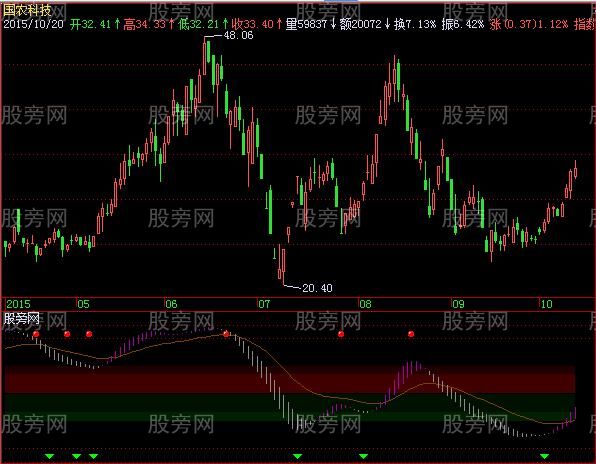Click the date 2015/10/20 in header
596x464 pixels.
tap(33, 24)
